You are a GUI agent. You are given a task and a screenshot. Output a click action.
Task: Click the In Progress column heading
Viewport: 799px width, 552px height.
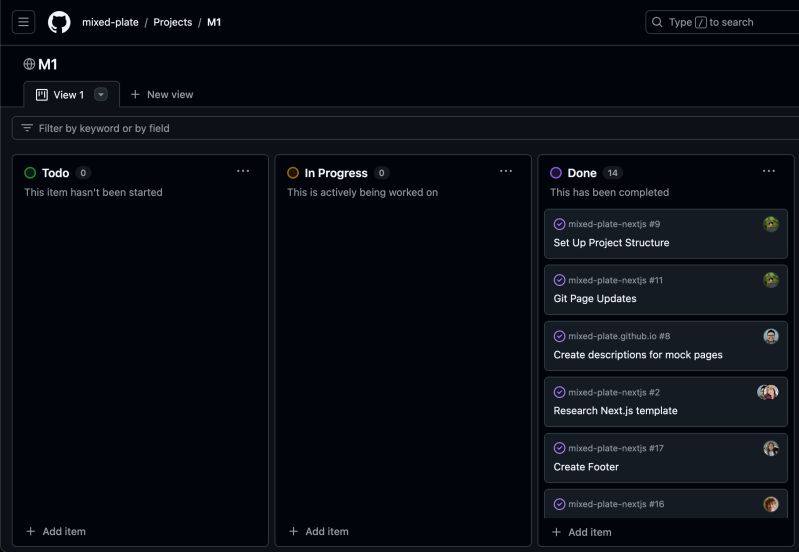336,173
